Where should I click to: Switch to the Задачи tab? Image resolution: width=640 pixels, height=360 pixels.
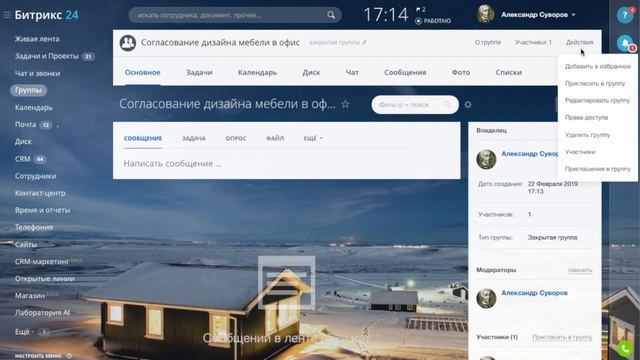tap(199, 72)
